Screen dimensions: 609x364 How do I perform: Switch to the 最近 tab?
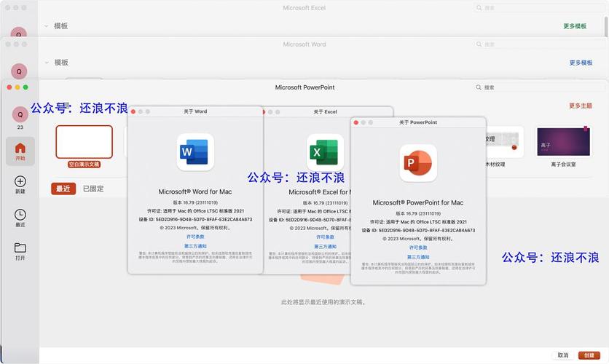click(x=64, y=189)
